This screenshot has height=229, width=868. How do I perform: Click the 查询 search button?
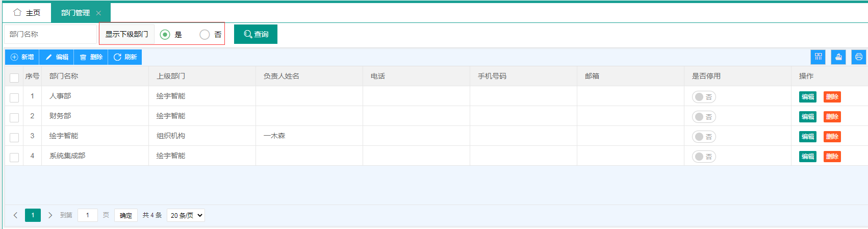click(x=256, y=34)
